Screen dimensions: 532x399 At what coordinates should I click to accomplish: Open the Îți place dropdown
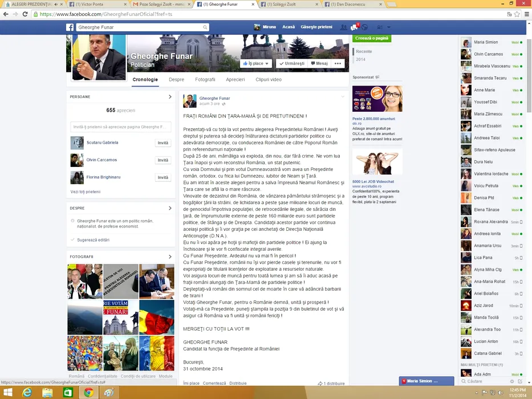click(256, 64)
